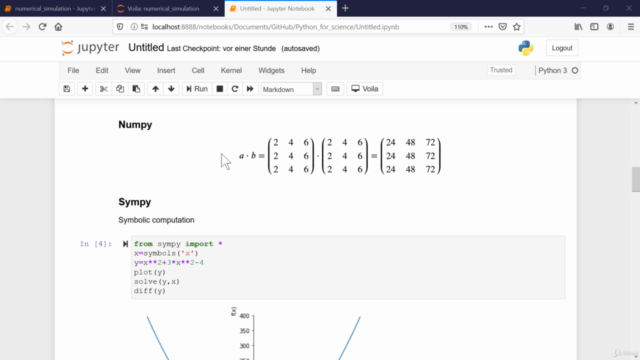Open the Insert menu

click(x=166, y=71)
